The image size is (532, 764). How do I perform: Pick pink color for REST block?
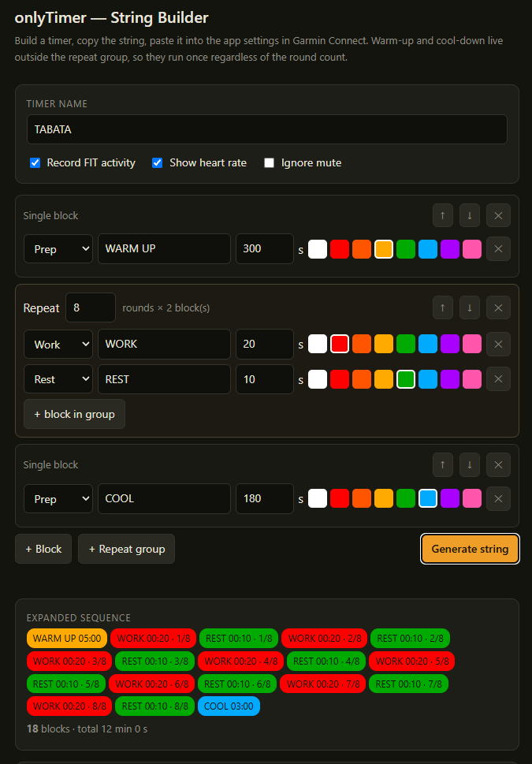point(472,379)
